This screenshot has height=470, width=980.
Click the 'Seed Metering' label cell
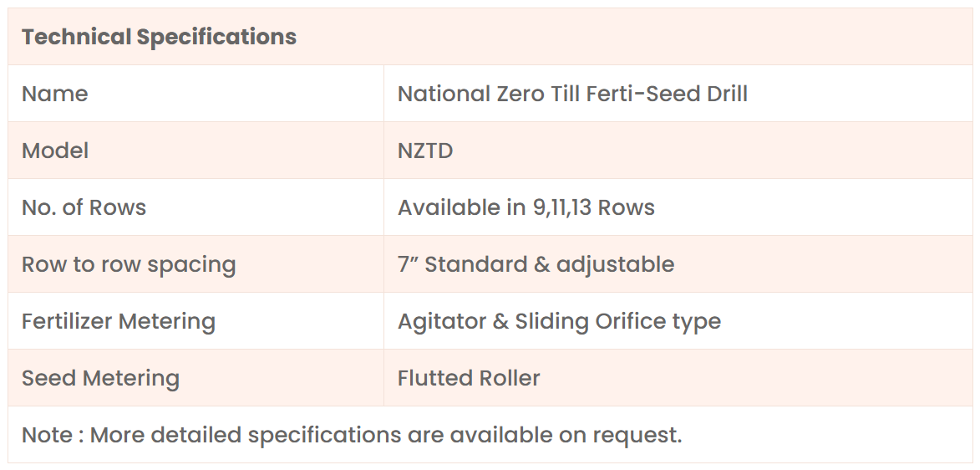tap(100, 378)
